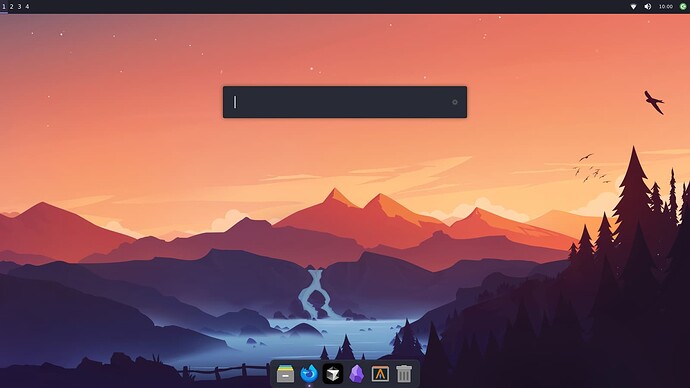Click the running indicator dot under Thunderbird
The height and width of the screenshot is (388, 690).
(x=309, y=386)
